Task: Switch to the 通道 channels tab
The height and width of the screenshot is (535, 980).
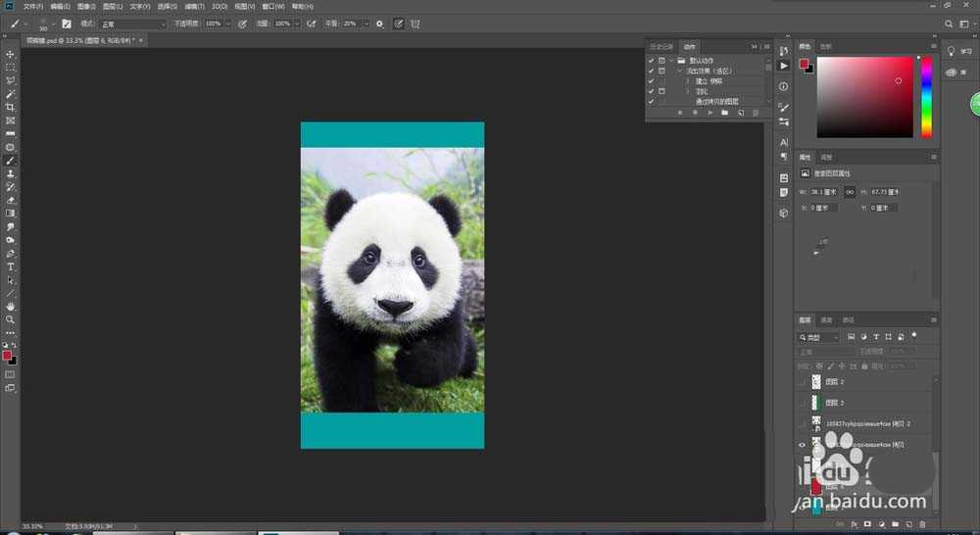Action: pyautogui.click(x=826, y=319)
